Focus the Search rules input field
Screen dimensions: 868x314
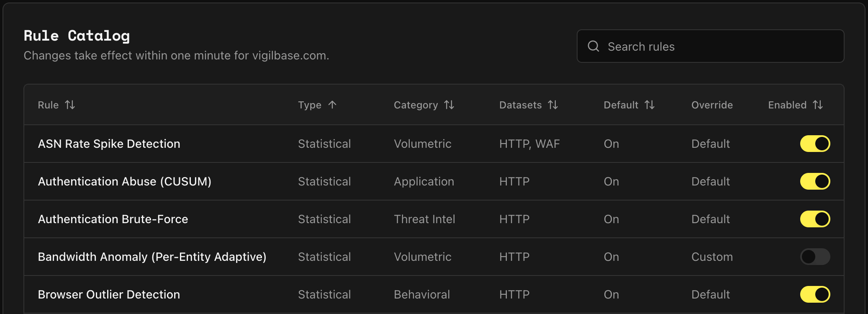[710, 46]
